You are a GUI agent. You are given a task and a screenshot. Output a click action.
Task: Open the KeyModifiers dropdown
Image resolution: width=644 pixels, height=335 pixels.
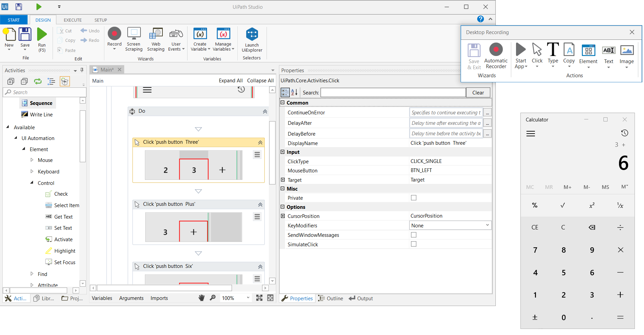click(x=487, y=225)
